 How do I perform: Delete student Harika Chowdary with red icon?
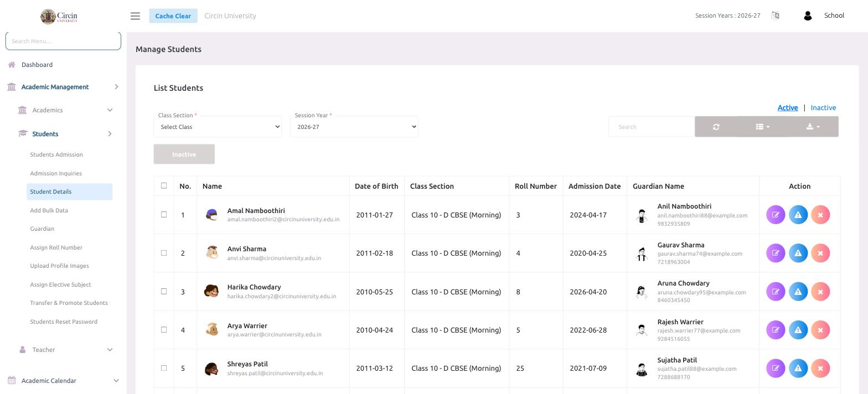[820, 292]
